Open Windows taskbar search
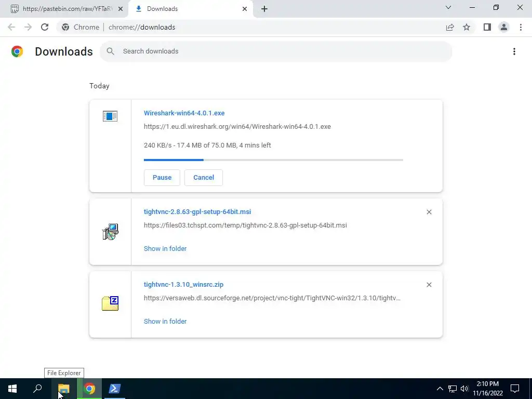532x399 pixels. click(37, 389)
